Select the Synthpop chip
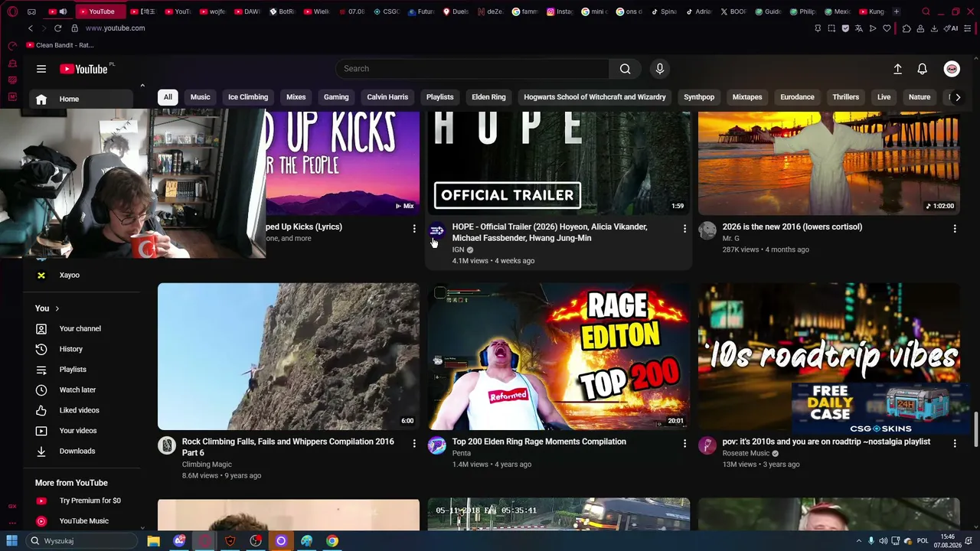This screenshot has width=980, height=551. (699, 97)
